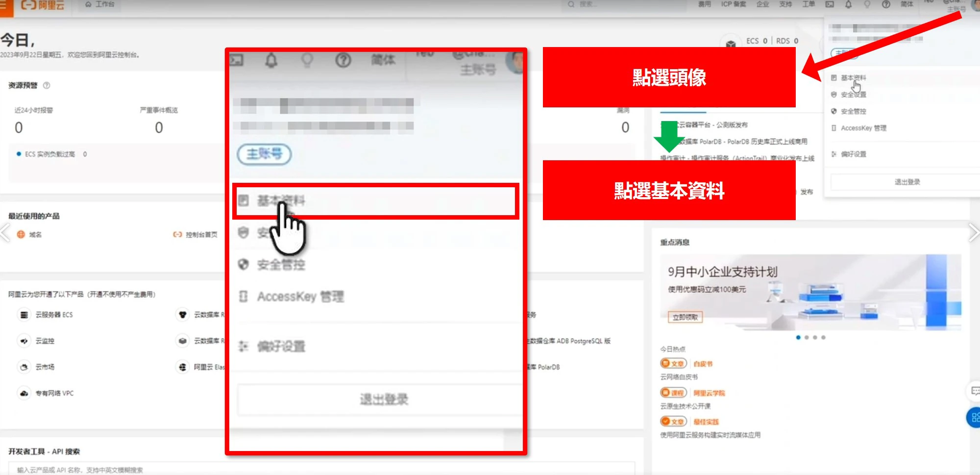Focus the API name search input under 开发者工具
Image resolution: width=980 pixels, height=475 pixels.
click(x=321, y=469)
